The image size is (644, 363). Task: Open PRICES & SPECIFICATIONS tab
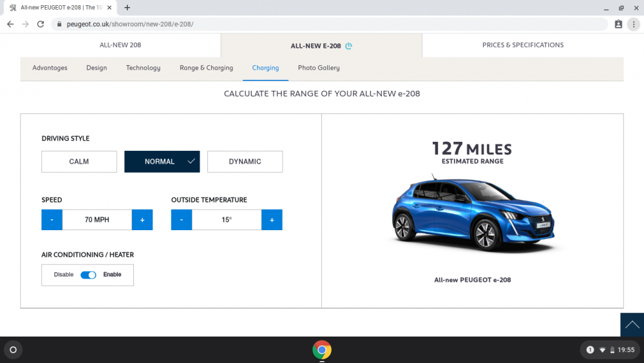coord(523,44)
